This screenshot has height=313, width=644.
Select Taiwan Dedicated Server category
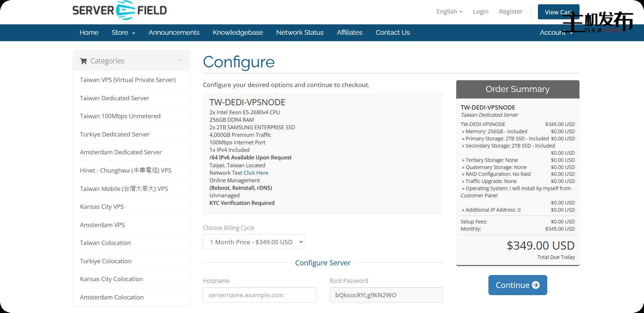point(114,98)
